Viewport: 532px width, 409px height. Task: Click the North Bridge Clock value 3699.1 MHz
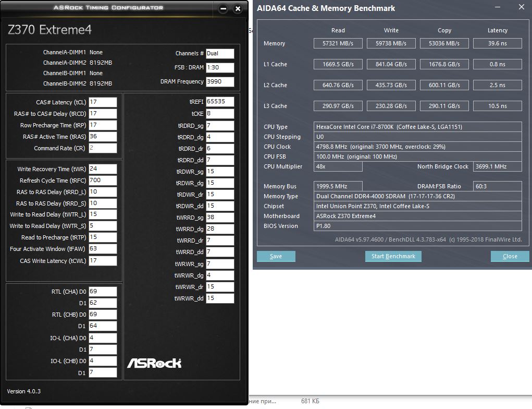(x=498, y=166)
